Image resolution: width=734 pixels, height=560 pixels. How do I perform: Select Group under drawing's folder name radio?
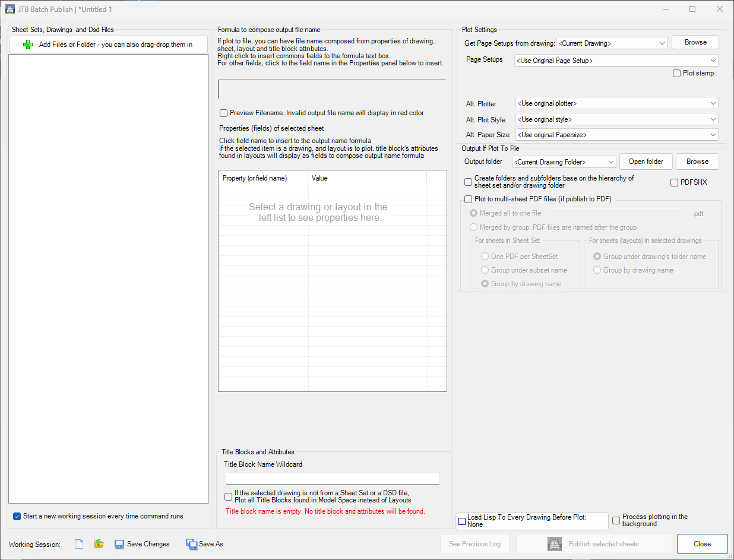[x=597, y=257]
